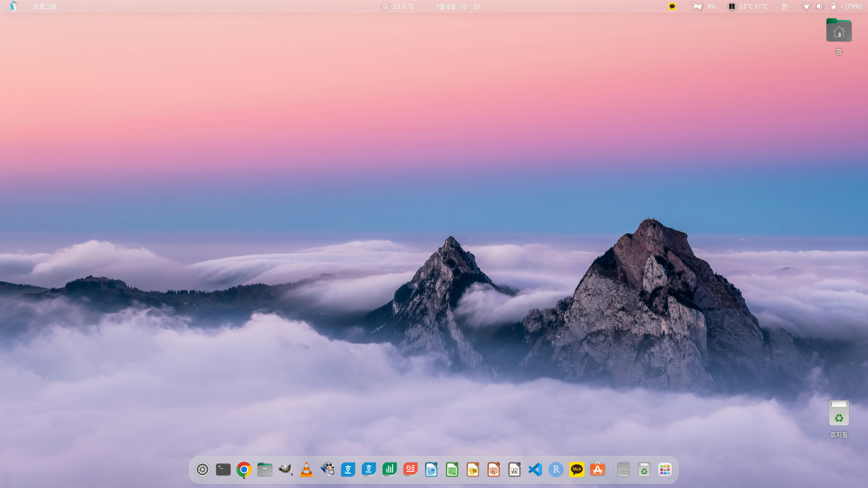Open the R application icon

[556, 470]
